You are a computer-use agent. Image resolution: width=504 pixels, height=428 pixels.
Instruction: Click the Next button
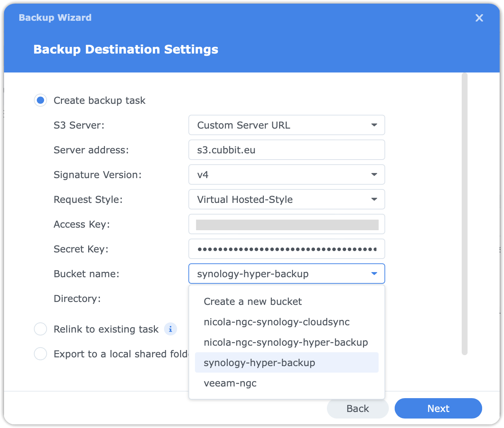[x=438, y=408]
